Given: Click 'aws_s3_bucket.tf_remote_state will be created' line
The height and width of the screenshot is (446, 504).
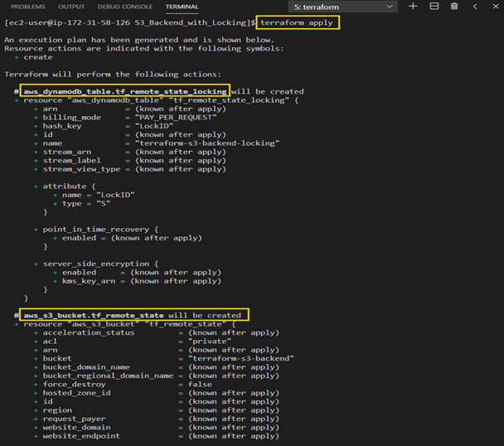Looking at the screenshot, I should coord(132,316).
